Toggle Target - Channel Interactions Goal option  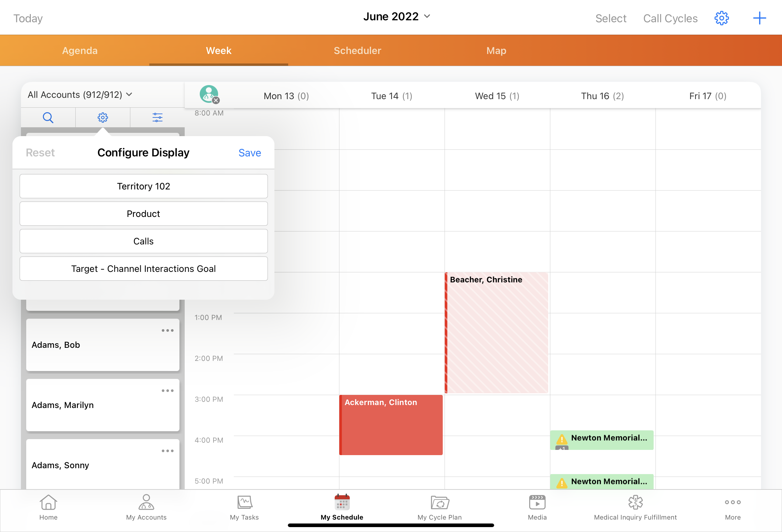144,269
